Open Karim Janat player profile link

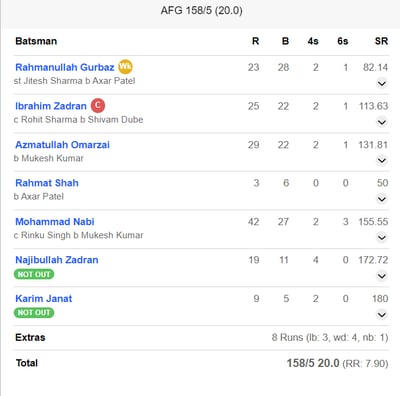(44, 299)
